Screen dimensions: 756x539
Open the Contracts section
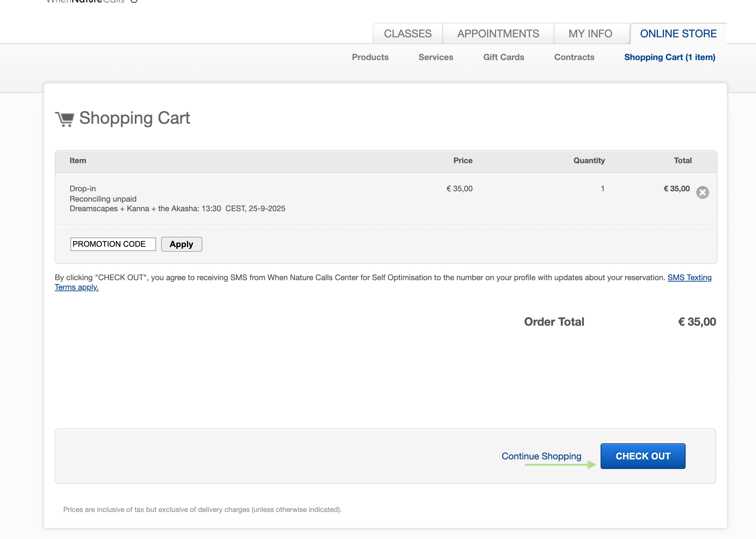point(574,57)
